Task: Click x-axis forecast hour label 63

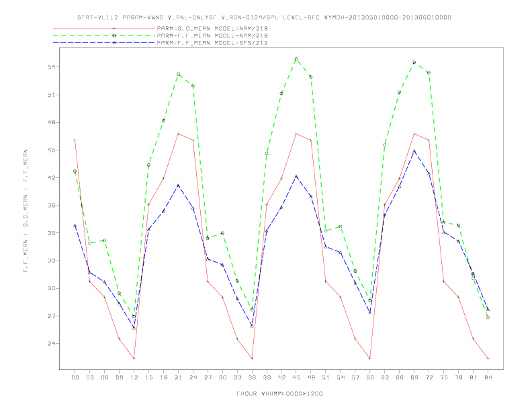Action: 385,377
